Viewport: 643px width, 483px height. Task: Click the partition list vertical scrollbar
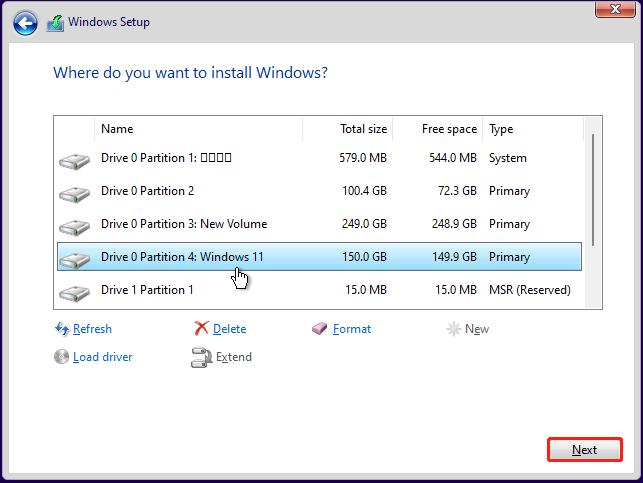593,190
